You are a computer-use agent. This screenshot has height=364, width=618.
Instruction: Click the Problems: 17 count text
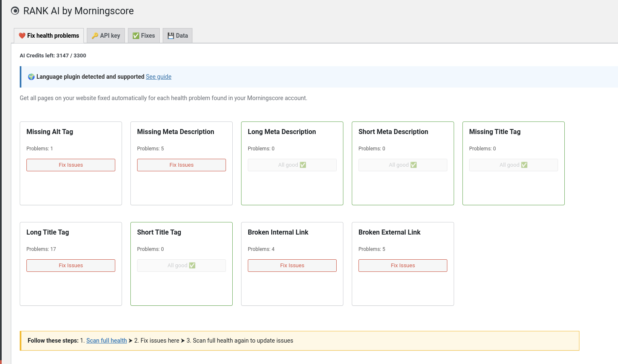click(41, 249)
